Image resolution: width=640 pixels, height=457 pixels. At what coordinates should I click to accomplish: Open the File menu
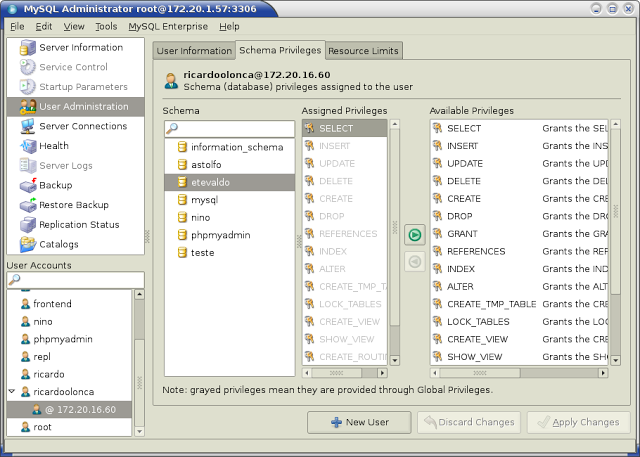[17, 27]
